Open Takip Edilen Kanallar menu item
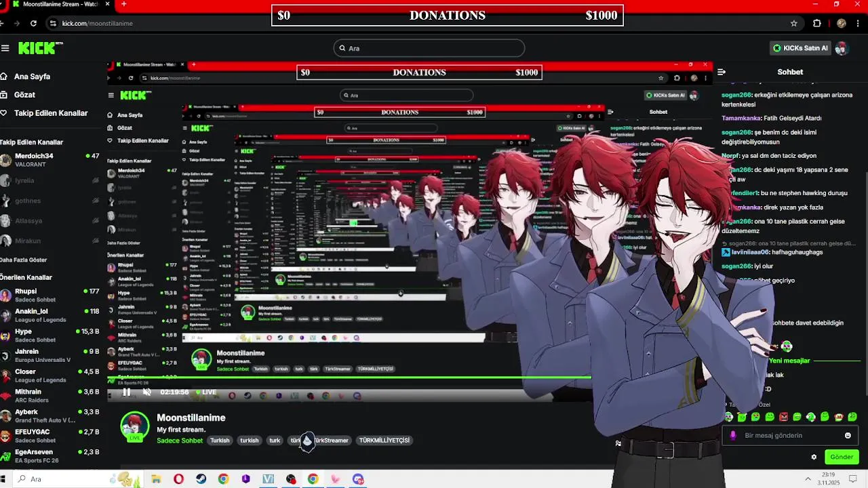 click(x=45, y=113)
